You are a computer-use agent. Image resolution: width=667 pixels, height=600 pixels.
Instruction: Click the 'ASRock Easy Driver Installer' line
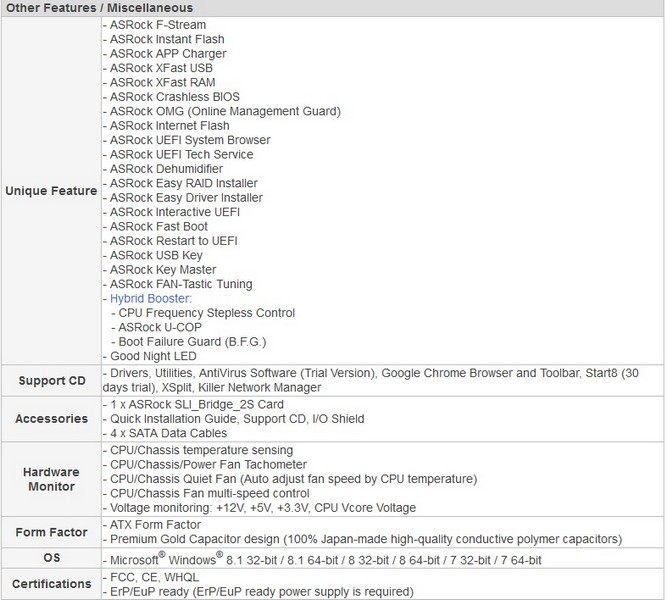coord(183,198)
